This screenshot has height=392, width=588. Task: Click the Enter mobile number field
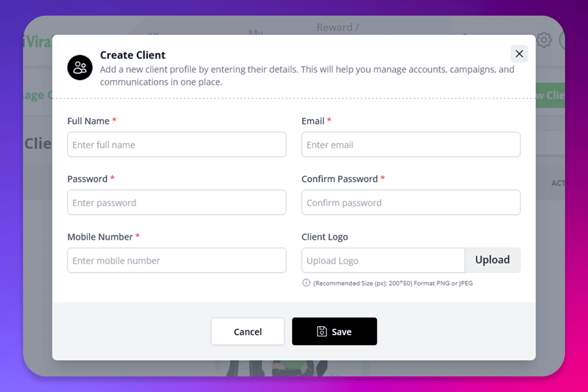[x=177, y=261]
